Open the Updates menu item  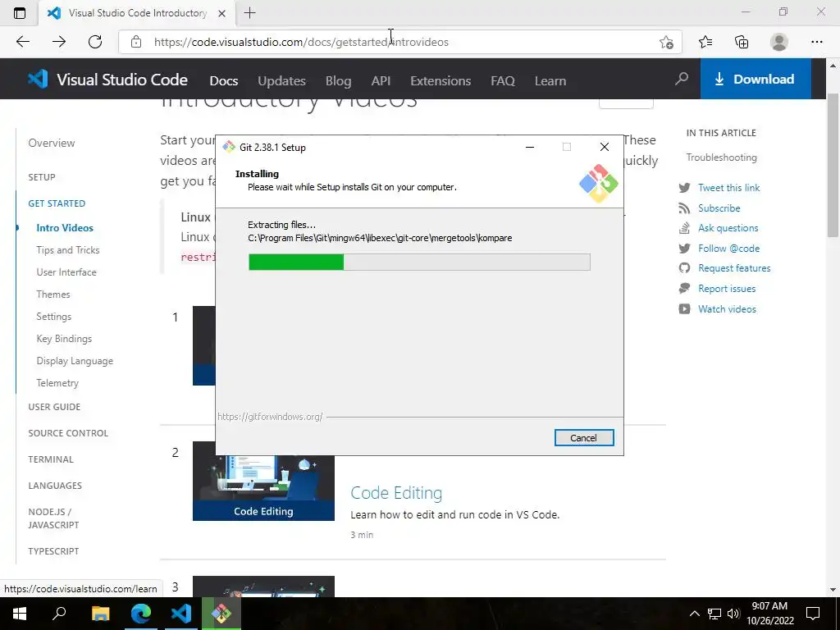pyautogui.click(x=282, y=81)
